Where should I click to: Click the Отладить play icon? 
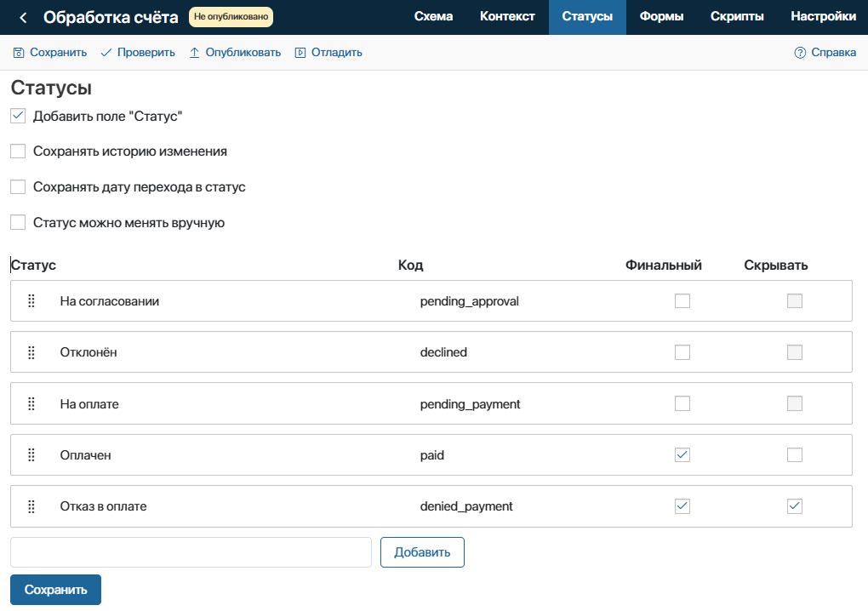click(x=300, y=53)
